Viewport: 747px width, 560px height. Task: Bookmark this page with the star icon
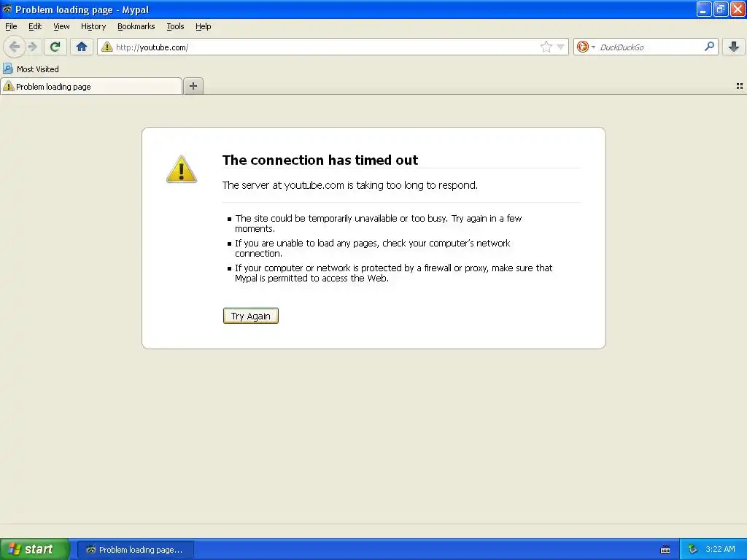coord(546,47)
